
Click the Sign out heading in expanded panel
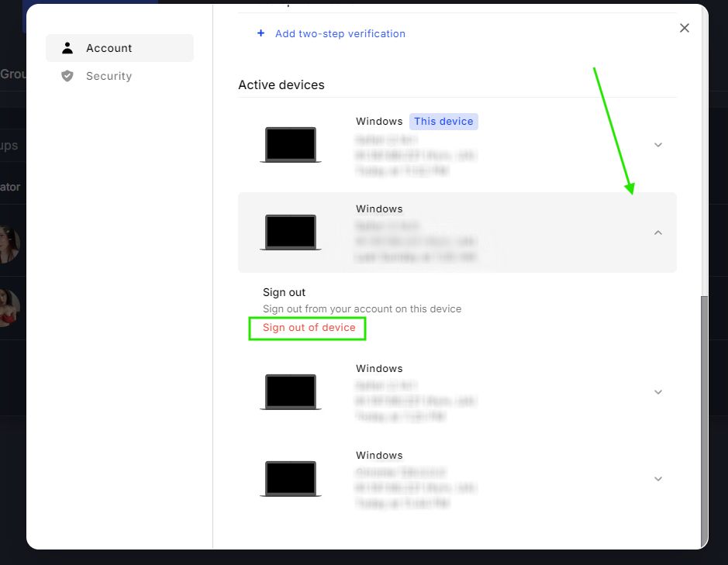point(285,292)
